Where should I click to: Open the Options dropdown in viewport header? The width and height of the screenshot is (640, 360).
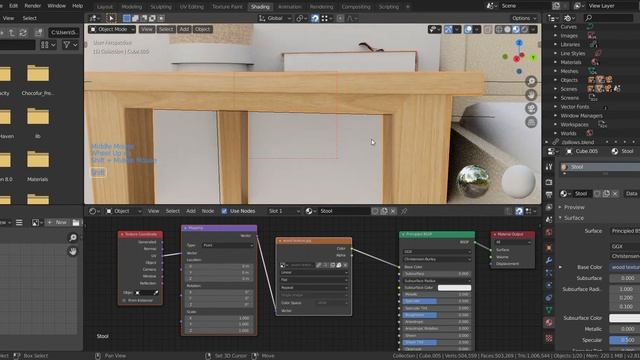pyautogui.click(x=524, y=18)
